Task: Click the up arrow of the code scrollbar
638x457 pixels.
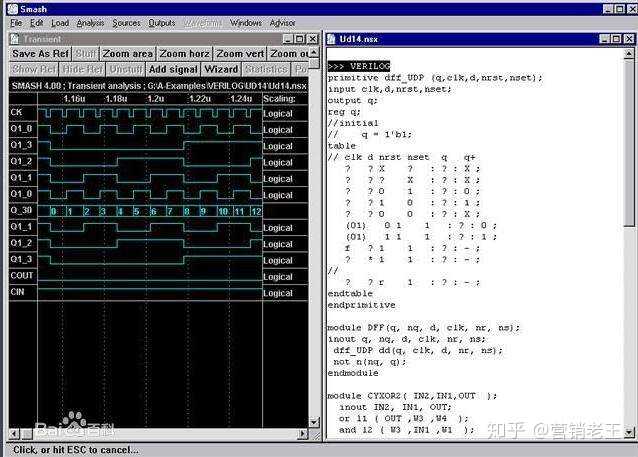Action: tap(629, 55)
